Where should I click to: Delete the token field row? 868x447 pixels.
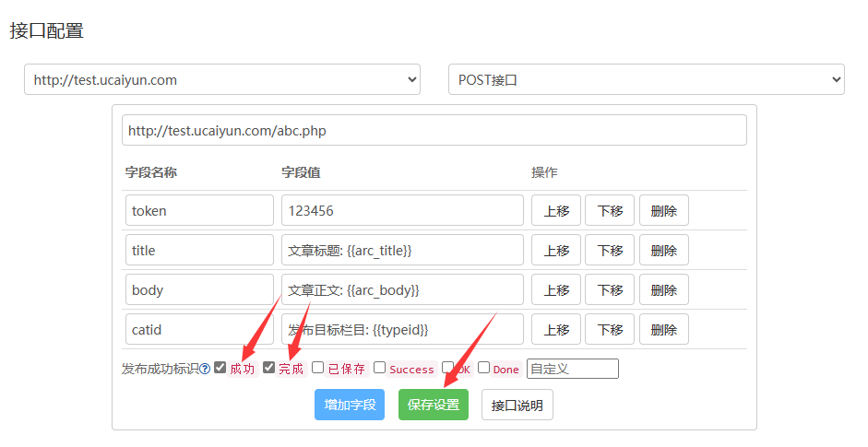pos(663,210)
